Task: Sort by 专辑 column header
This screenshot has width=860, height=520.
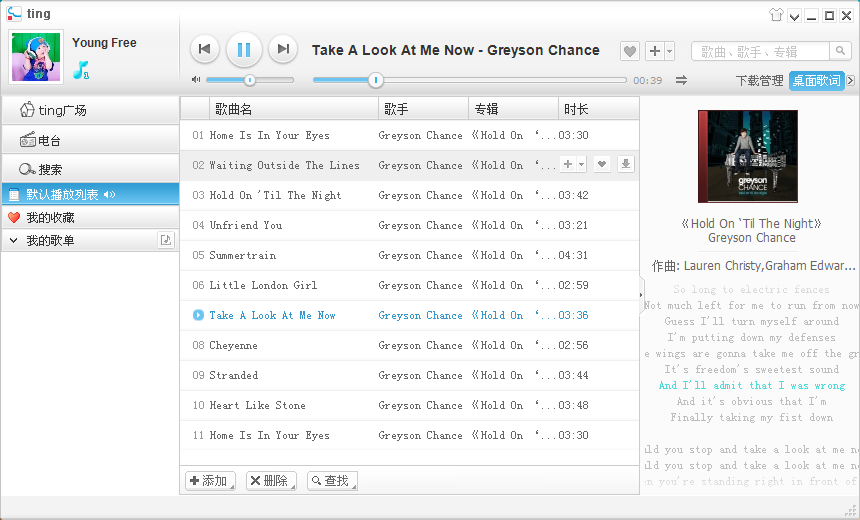Action: point(513,109)
